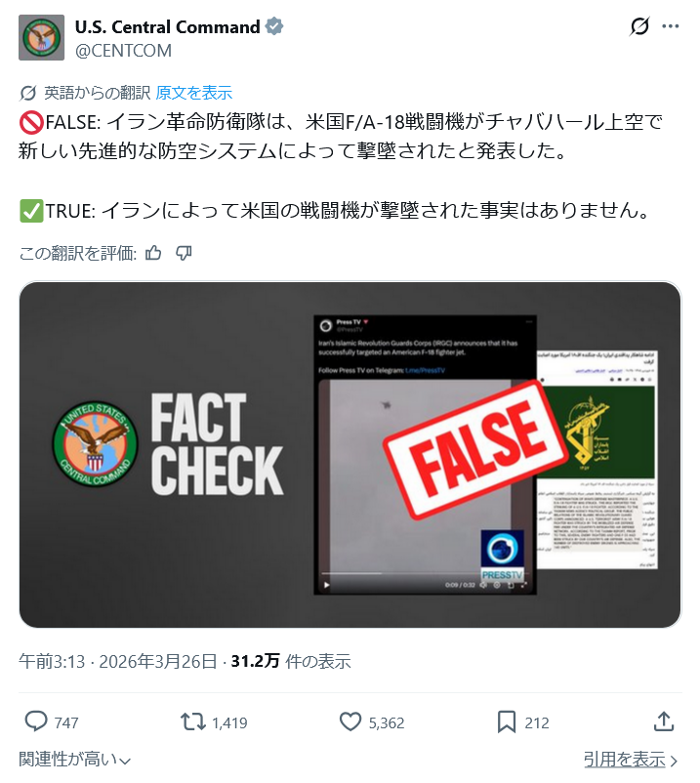Click the Grok icon near top right
700x783 pixels.
click(639, 26)
